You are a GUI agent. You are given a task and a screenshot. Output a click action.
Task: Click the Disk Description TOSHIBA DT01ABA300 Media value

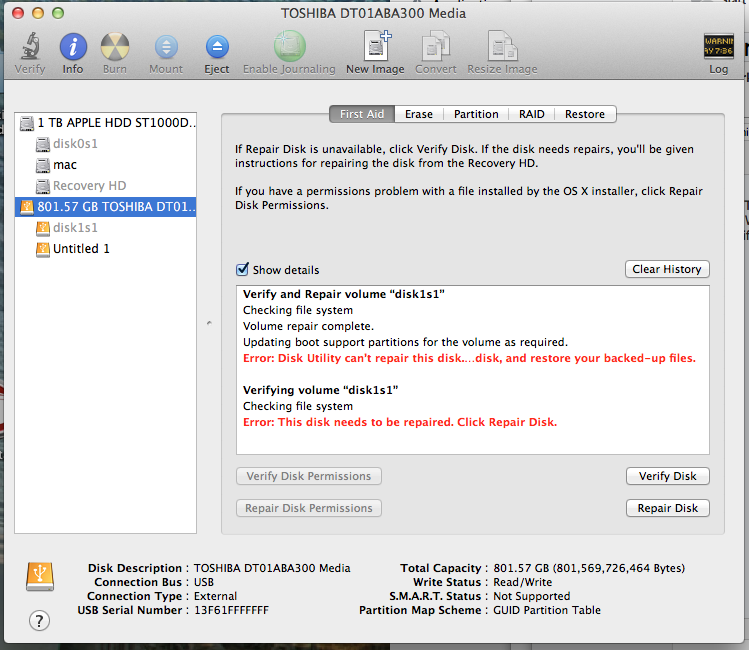click(x=272, y=568)
